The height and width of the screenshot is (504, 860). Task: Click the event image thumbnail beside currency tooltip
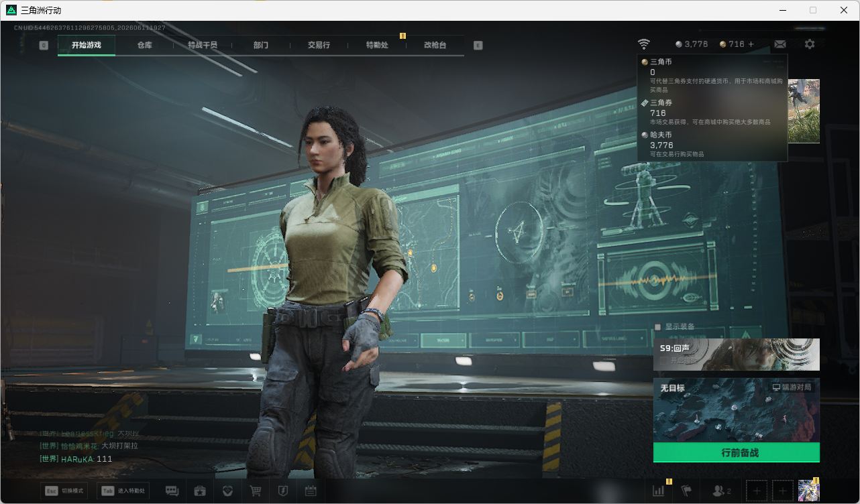[x=804, y=111]
